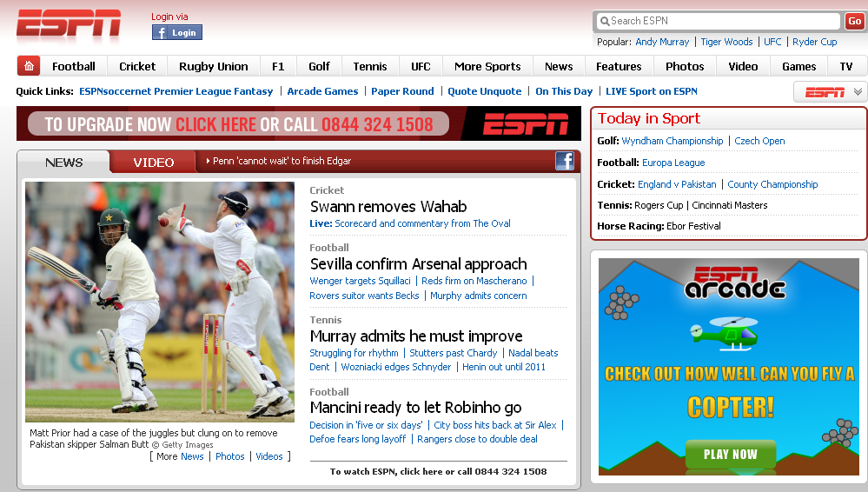This screenshot has height=492, width=868.
Task: Open the Wenger targets Squillaci link
Action: pos(360,281)
